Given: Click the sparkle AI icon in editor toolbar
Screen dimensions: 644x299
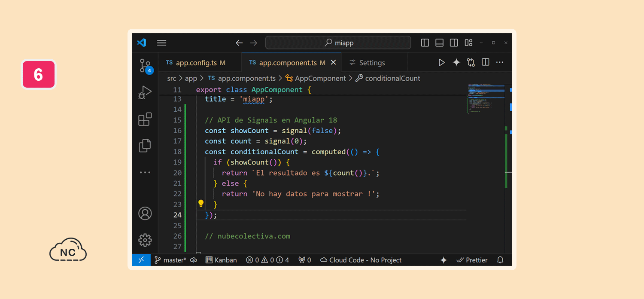Looking at the screenshot, I should [456, 63].
